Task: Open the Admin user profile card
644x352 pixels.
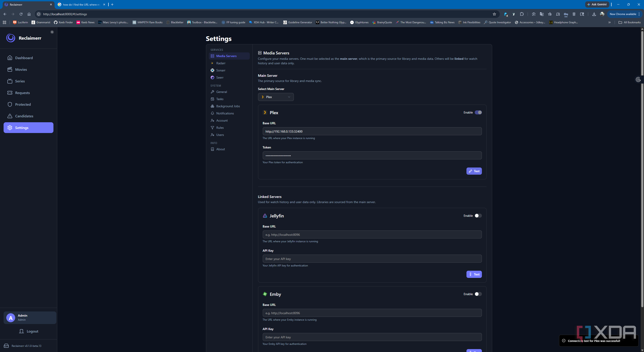Action: point(30,318)
